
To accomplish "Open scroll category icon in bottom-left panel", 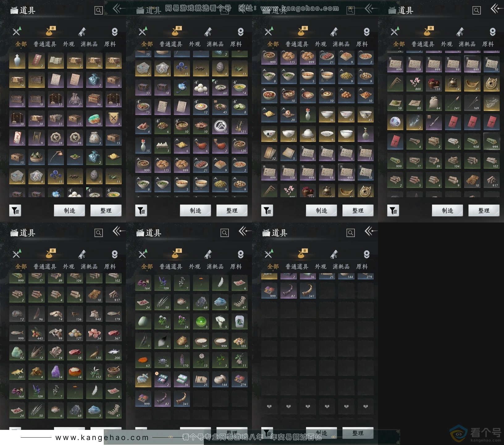I will (82, 254).
